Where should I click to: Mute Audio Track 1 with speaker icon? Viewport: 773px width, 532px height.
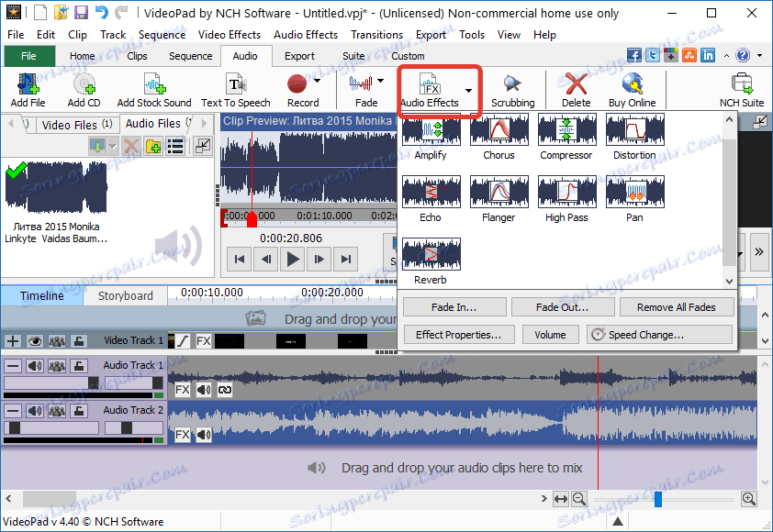click(35, 366)
